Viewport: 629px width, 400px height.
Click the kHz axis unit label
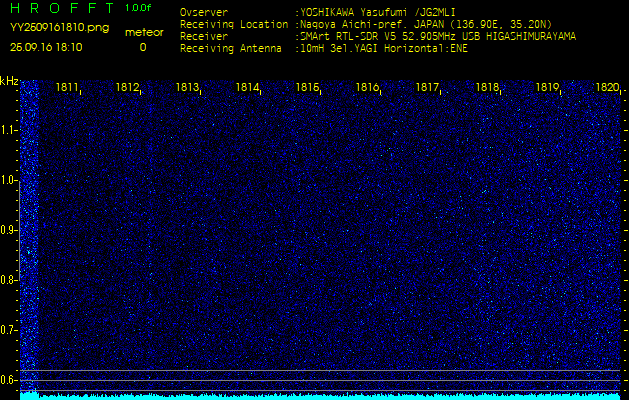9,81
